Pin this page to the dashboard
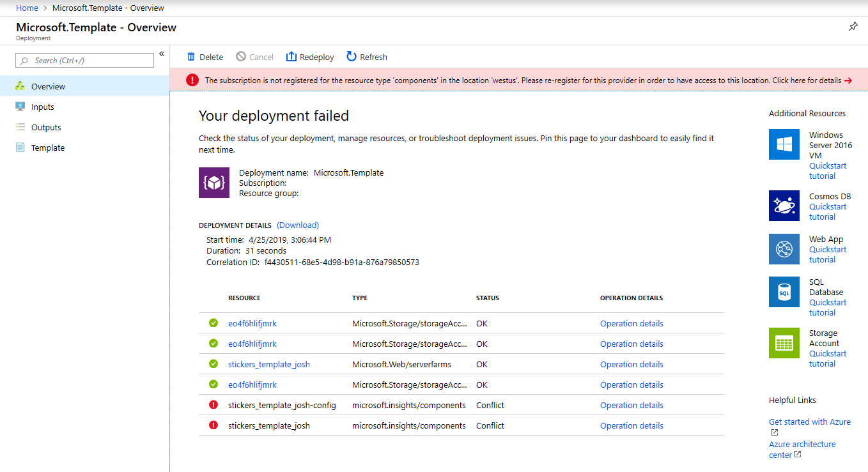 853,27
